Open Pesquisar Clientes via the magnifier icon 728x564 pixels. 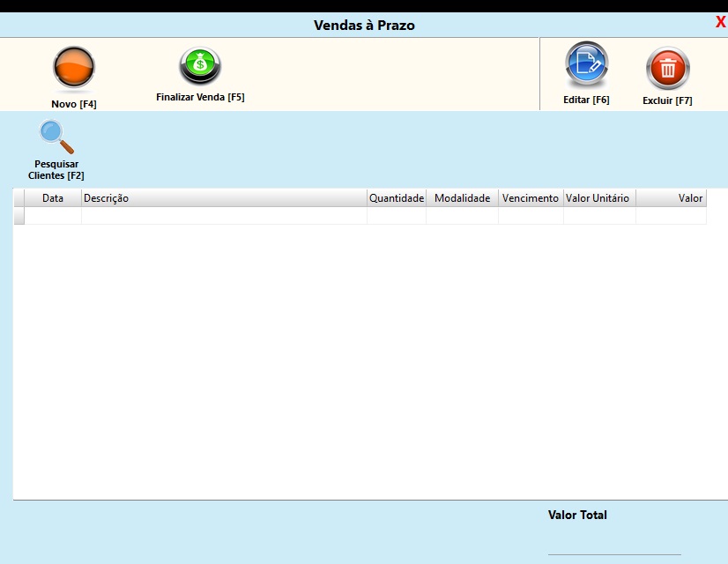56,137
